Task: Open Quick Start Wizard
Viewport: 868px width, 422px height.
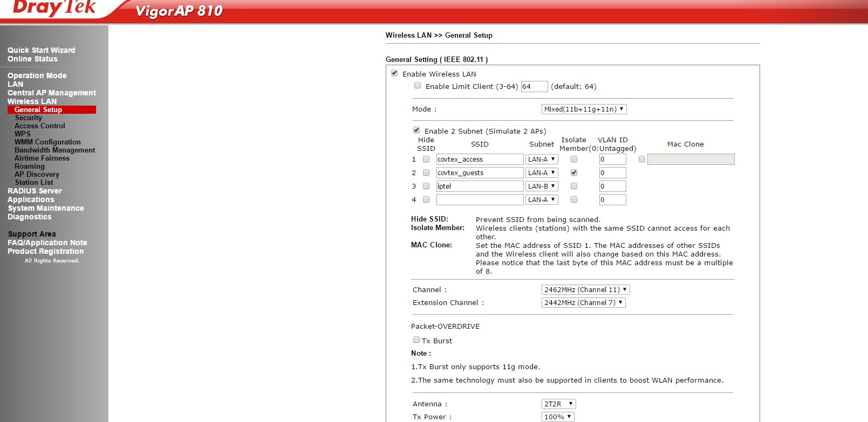Action: 42,50
